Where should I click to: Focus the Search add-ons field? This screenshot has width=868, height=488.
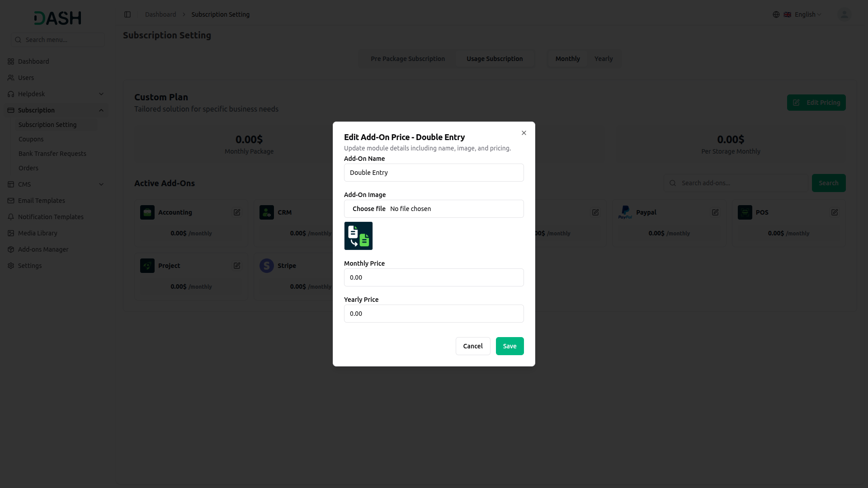tap(736, 183)
